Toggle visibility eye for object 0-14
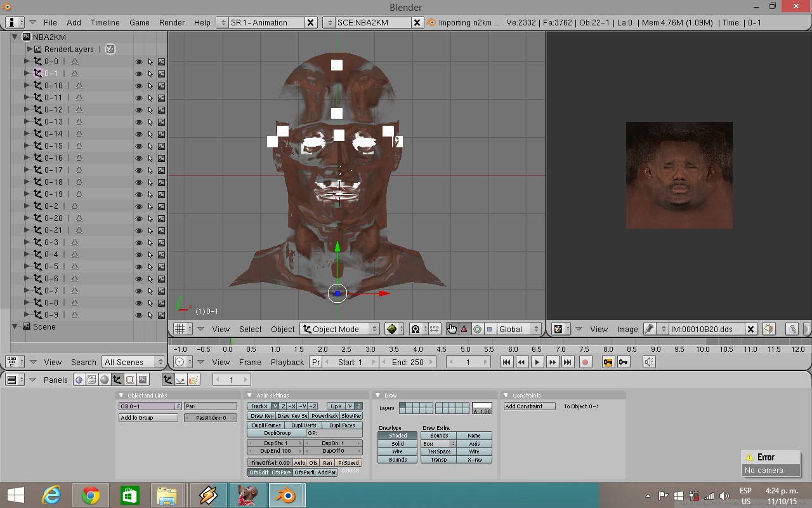 pos(139,134)
